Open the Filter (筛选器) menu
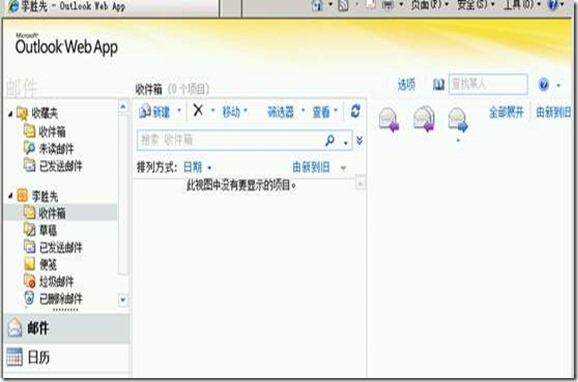The height and width of the screenshot is (382, 578). click(286, 112)
